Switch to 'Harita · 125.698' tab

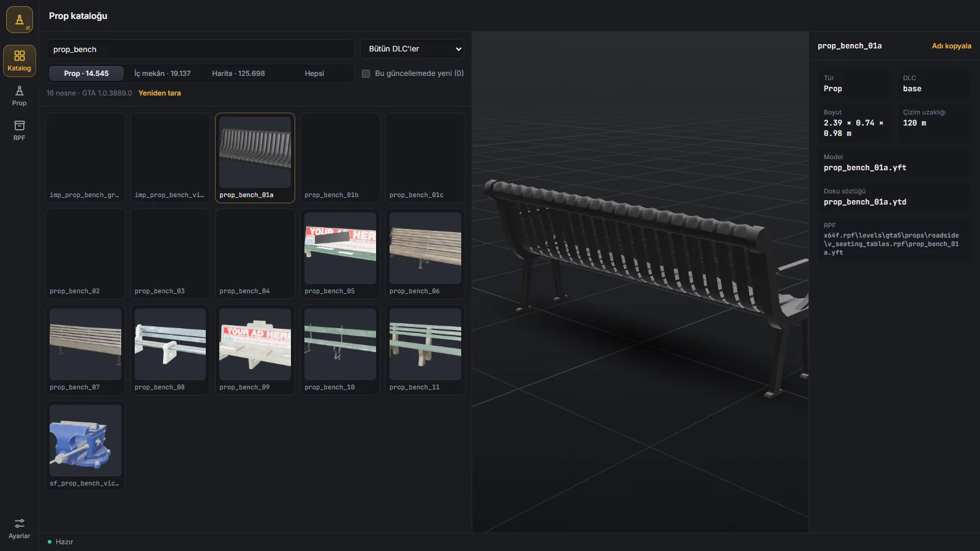[238, 73]
